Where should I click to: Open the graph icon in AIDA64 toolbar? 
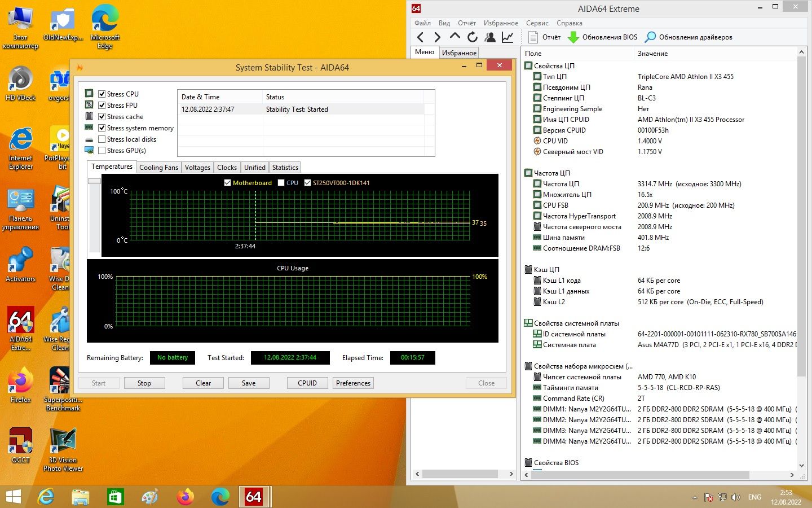[x=507, y=37]
